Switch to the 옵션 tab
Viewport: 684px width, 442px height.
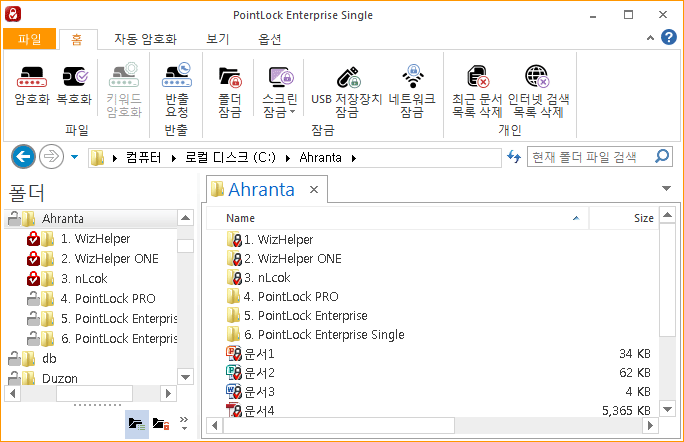270,39
